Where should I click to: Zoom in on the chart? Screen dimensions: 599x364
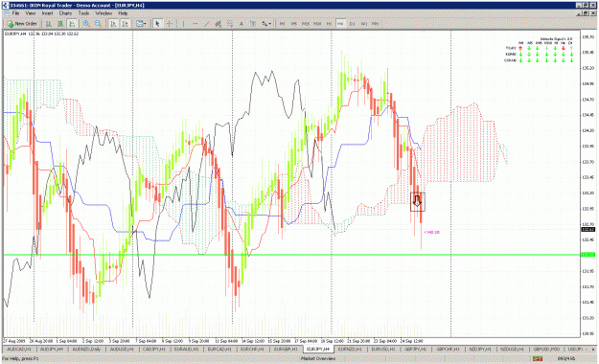pos(86,24)
